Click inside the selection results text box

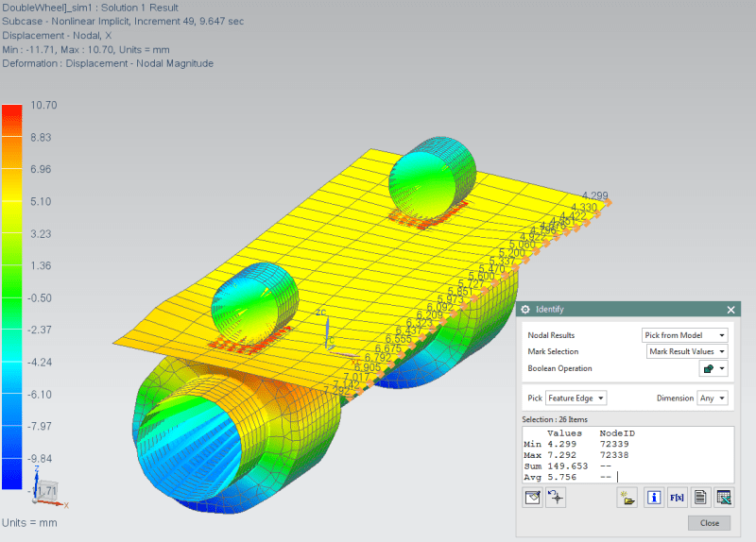627,455
